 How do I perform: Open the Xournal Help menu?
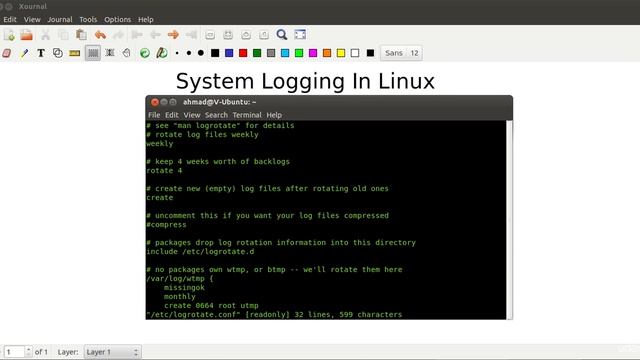(x=146, y=20)
